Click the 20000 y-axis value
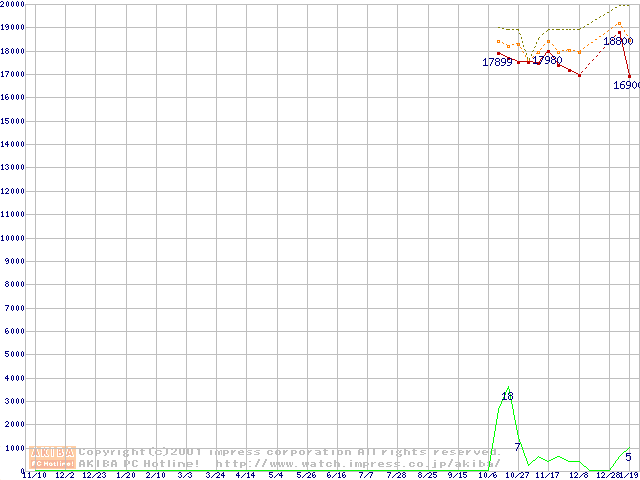 13,4
